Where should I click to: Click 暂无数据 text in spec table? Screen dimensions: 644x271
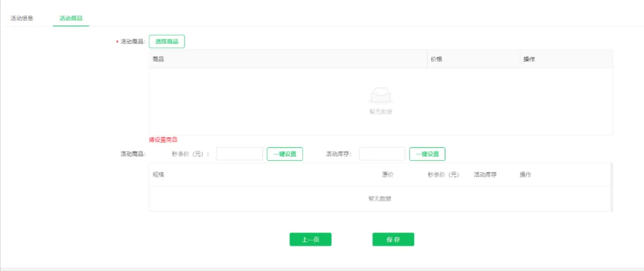click(x=380, y=199)
